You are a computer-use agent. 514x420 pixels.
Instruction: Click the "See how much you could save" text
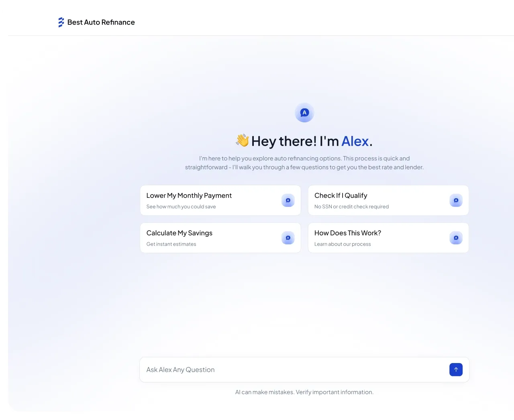(181, 207)
